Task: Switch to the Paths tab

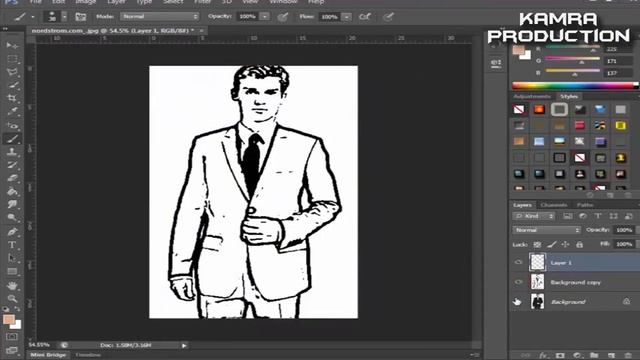Action: [585, 205]
